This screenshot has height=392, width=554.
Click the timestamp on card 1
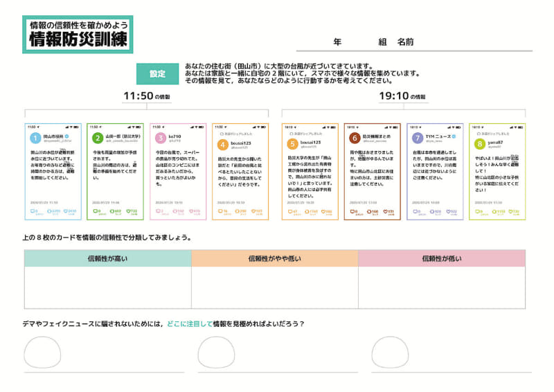point(44,202)
